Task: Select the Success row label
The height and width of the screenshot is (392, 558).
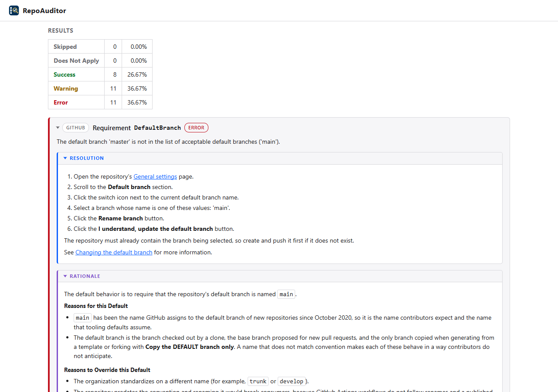Action: [x=65, y=74]
